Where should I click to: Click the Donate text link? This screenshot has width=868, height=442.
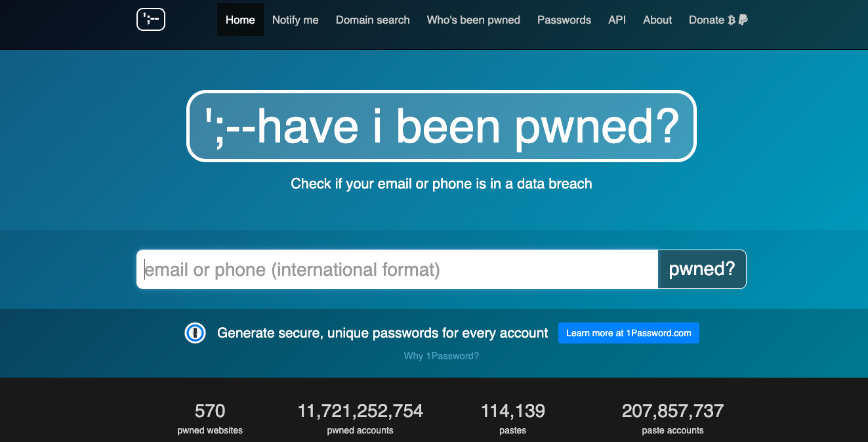tap(706, 20)
